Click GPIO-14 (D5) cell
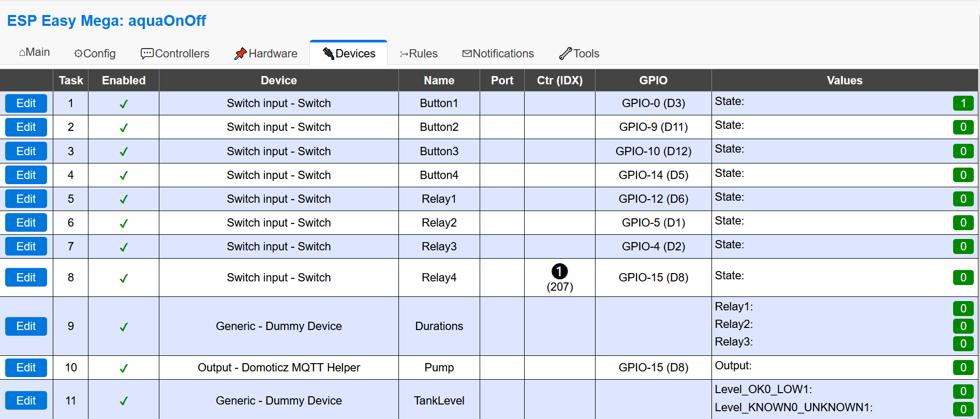The width and height of the screenshot is (980, 419). pos(654,175)
